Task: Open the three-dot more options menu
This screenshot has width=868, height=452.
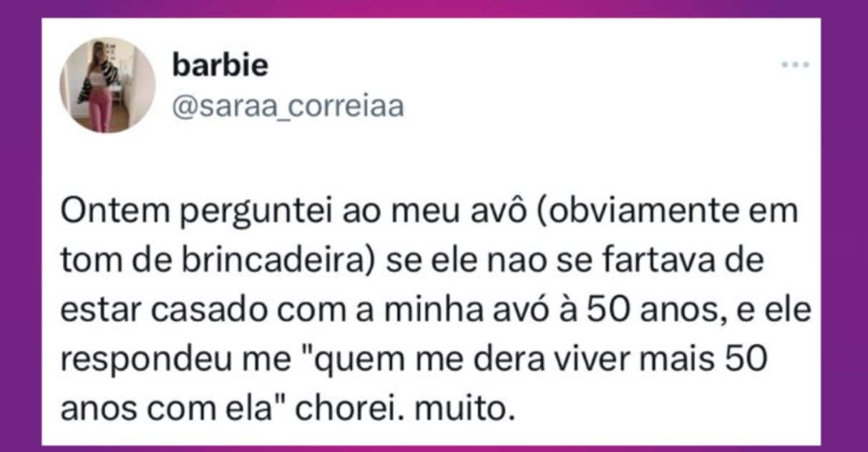Action: (x=794, y=65)
